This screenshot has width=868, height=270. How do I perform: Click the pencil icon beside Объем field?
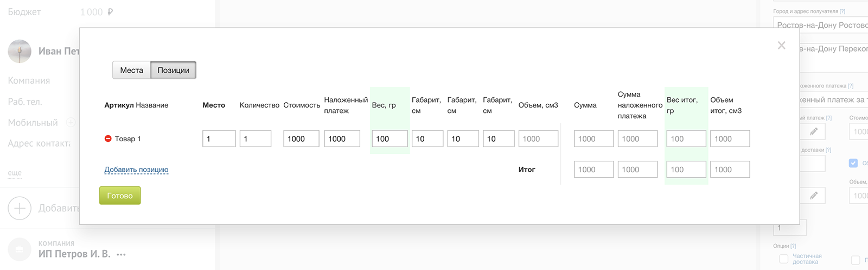coord(813,196)
